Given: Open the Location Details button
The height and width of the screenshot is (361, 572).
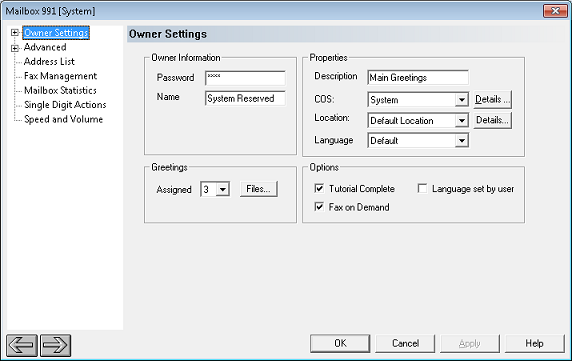Looking at the screenshot, I should (492, 120).
